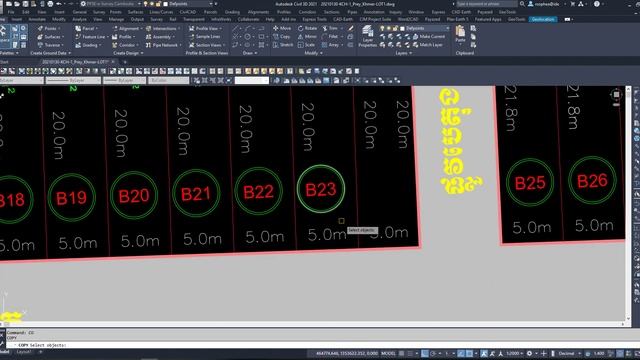Select the Circle tool in Draw panel
The height and width of the screenshot is (360, 640).
[248, 36]
